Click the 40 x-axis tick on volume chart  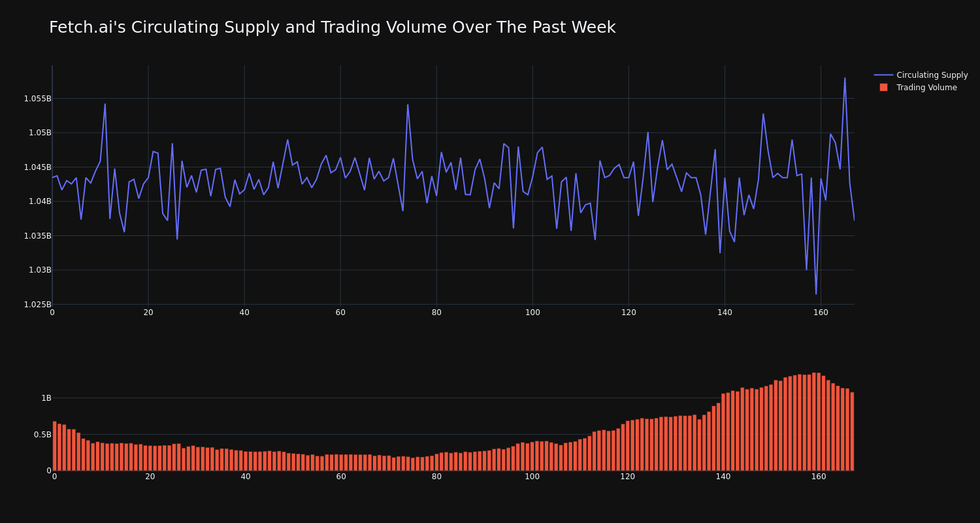coord(246,477)
